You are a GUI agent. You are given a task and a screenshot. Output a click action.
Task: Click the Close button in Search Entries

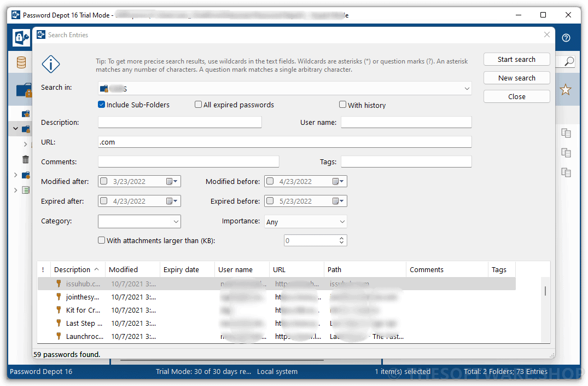tap(516, 96)
